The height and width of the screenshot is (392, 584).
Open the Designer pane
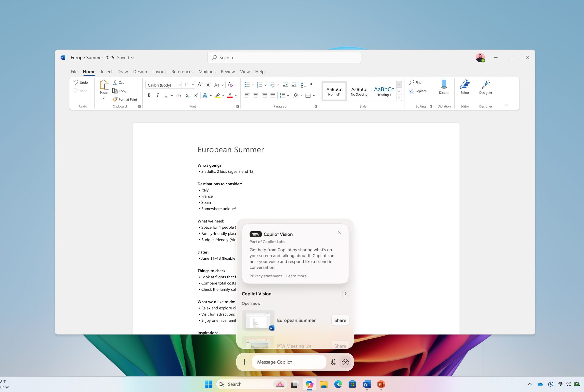485,87
